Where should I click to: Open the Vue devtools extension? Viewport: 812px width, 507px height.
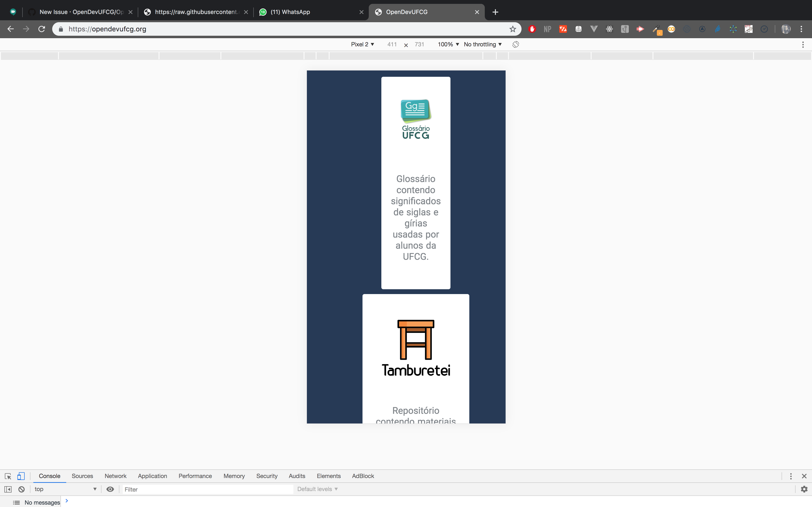point(594,29)
